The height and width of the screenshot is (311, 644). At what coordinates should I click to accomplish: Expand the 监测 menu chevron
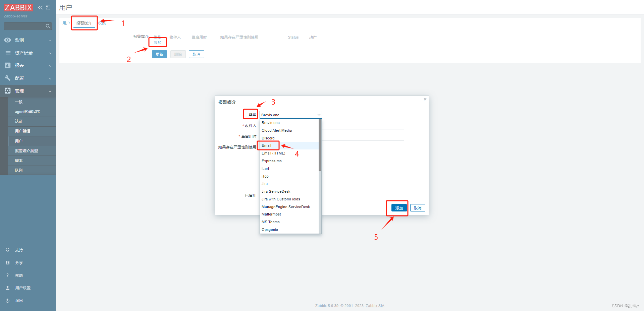pyautogui.click(x=50, y=41)
